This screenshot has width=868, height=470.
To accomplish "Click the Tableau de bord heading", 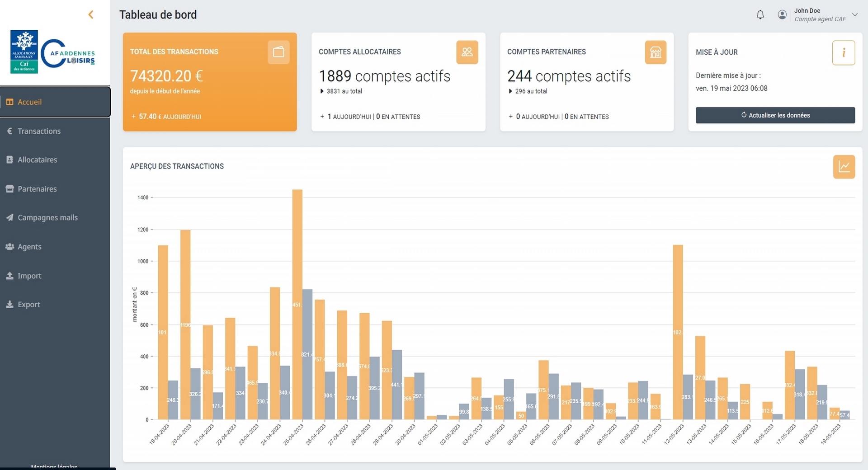I will [158, 14].
